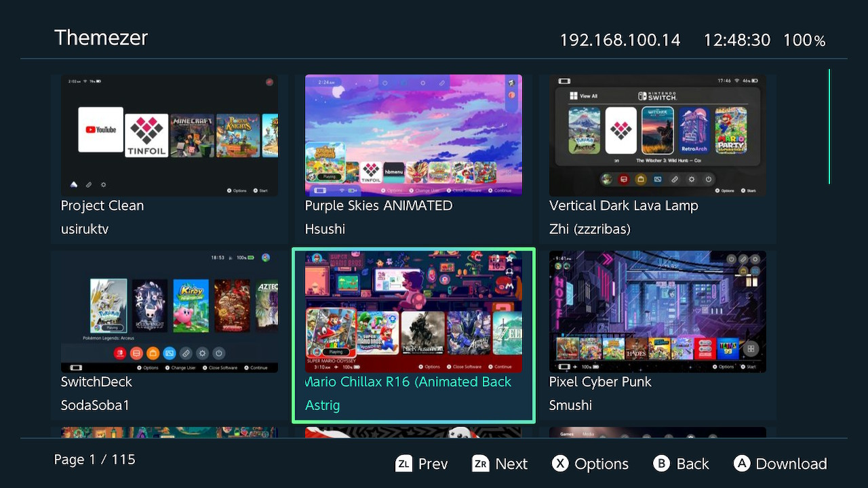Click the Page 1 / 115 indicator

coord(95,460)
